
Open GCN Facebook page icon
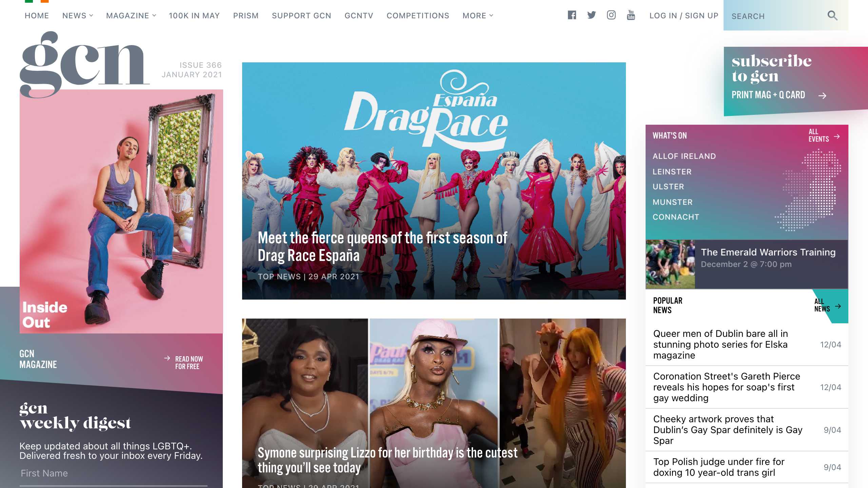tap(572, 15)
